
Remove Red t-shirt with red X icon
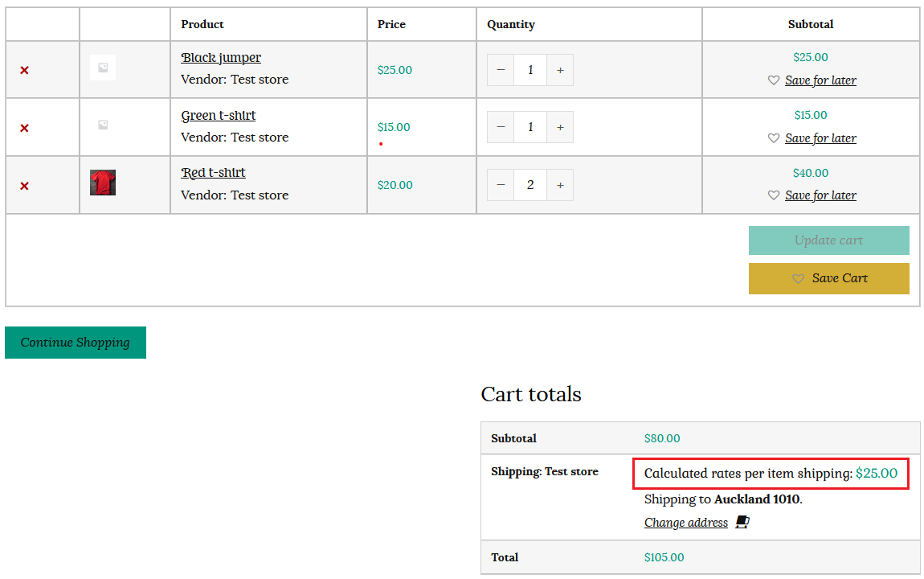point(24,186)
